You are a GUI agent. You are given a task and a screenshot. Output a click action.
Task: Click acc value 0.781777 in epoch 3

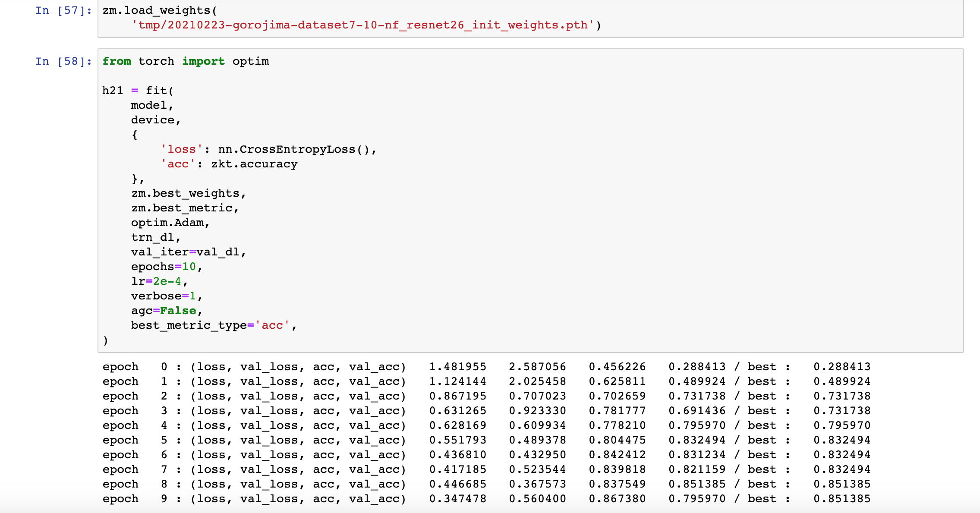(618, 411)
